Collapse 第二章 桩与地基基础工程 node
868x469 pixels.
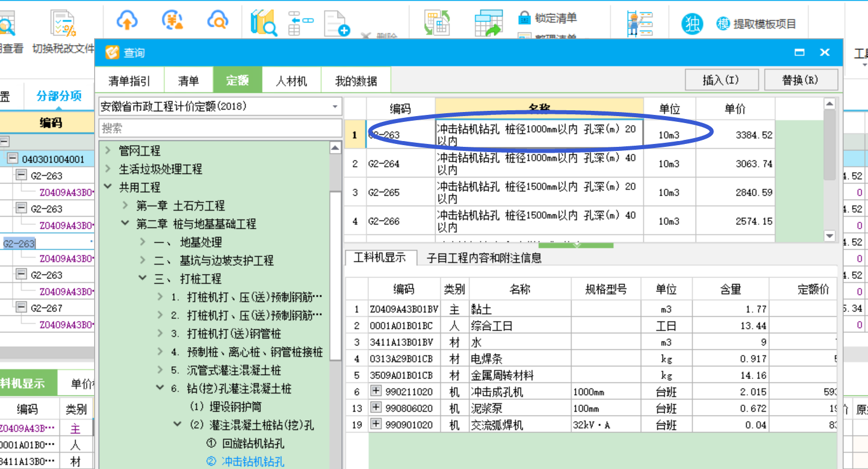coord(125,223)
